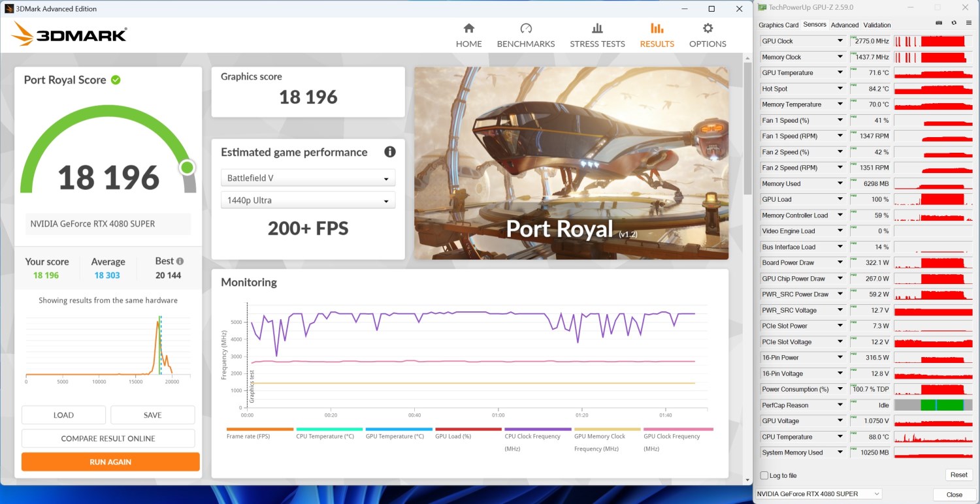Open the 1440p Ultra resolution dropdown
The image size is (980, 504).
pyautogui.click(x=308, y=200)
